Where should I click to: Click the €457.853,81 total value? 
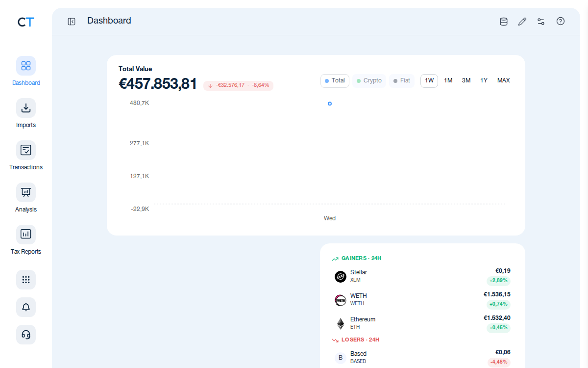click(158, 84)
